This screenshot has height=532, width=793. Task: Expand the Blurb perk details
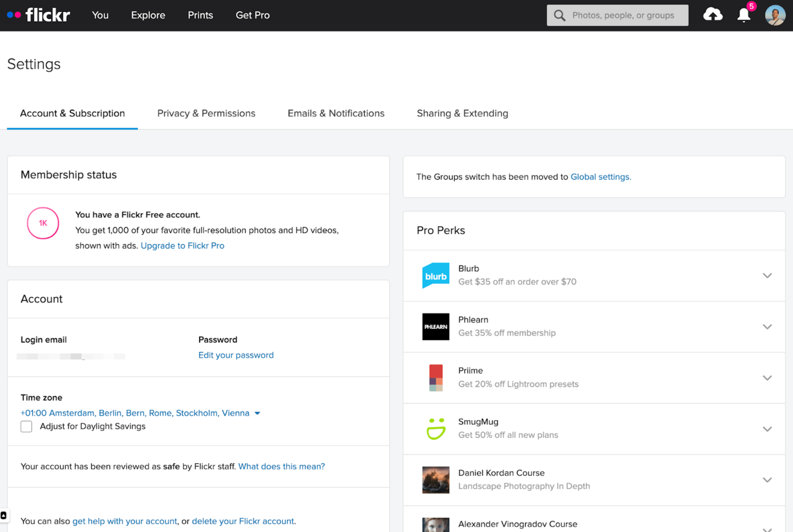[x=767, y=275]
